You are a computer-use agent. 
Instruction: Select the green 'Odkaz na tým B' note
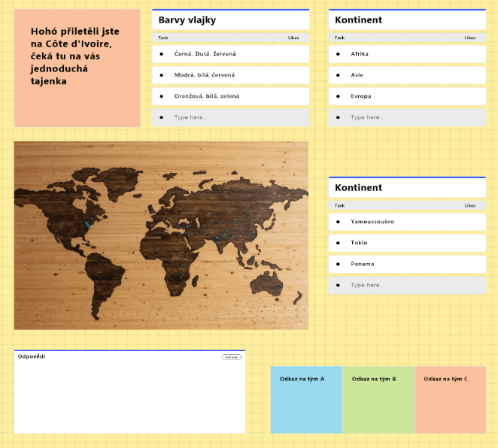pos(378,399)
